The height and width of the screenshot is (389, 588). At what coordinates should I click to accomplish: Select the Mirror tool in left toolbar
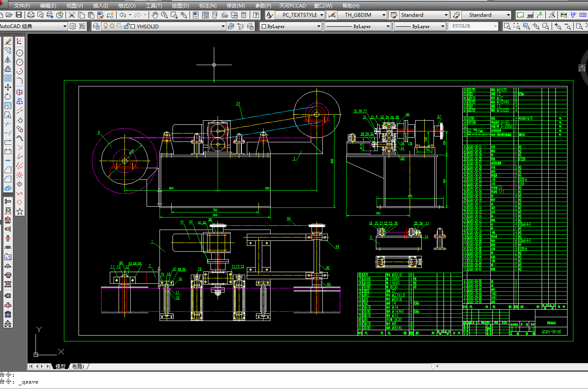tap(8, 60)
